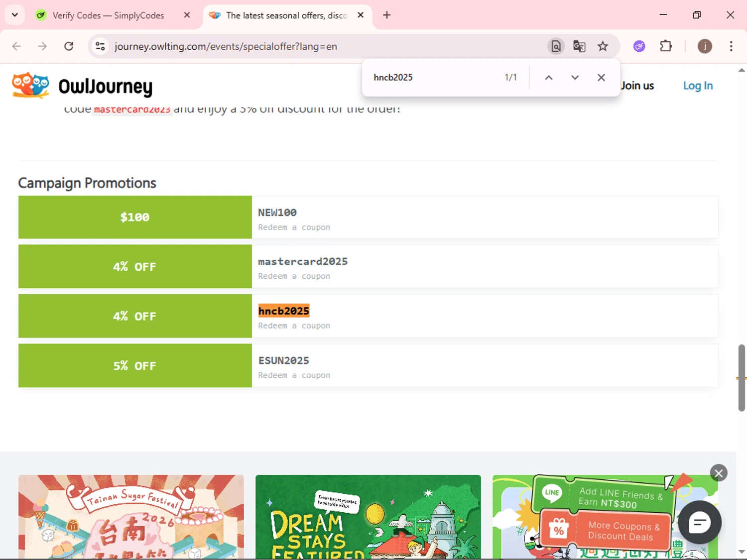
Task: Go to next find result
Action: tap(575, 77)
